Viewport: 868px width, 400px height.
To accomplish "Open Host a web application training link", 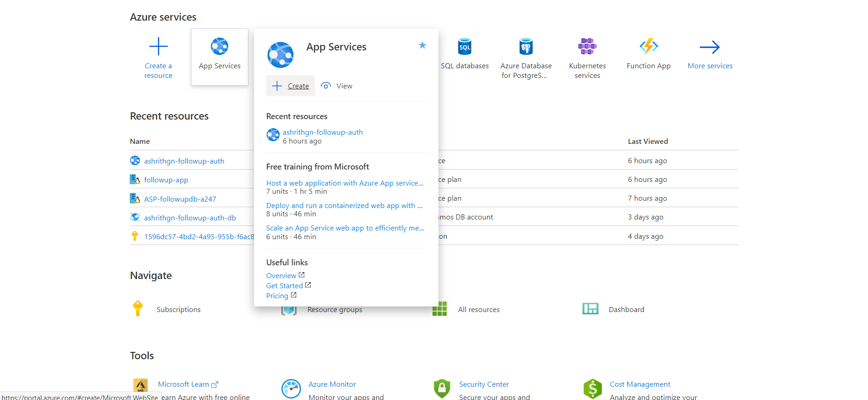I will pyautogui.click(x=345, y=183).
